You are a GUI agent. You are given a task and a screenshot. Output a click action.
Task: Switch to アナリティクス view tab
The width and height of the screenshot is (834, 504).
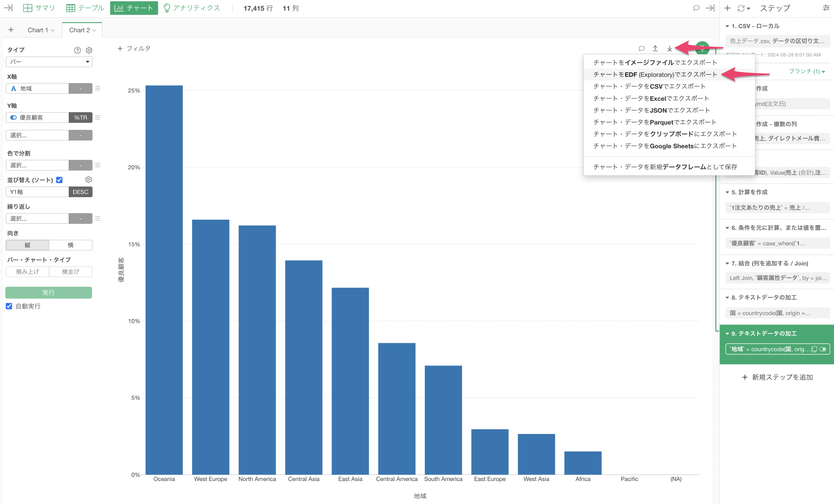point(192,8)
